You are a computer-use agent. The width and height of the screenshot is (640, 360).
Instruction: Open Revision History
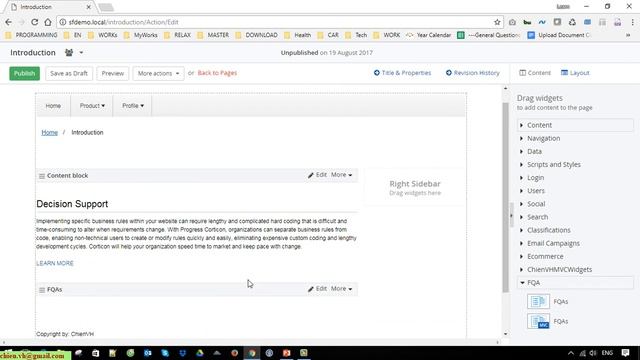473,73
